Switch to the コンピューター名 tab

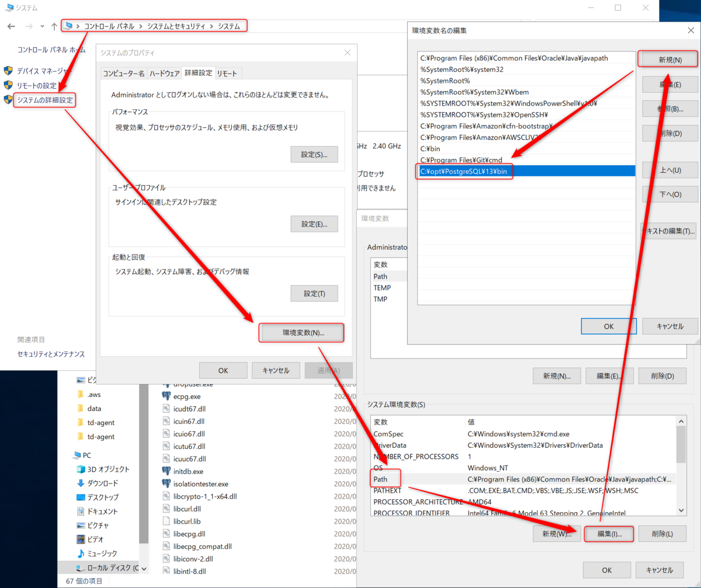click(x=123, y=74)
